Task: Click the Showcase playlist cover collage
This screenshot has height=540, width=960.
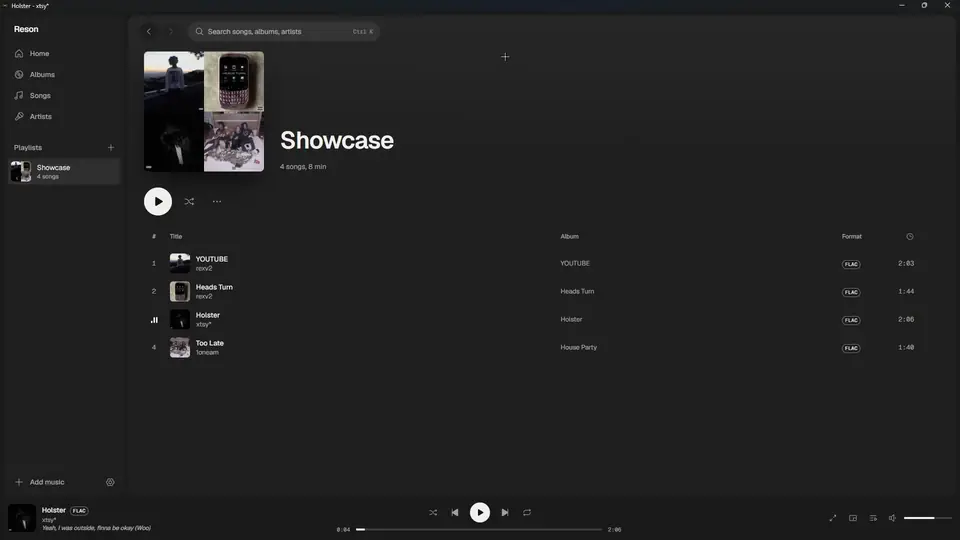Action: click(204, 111)
